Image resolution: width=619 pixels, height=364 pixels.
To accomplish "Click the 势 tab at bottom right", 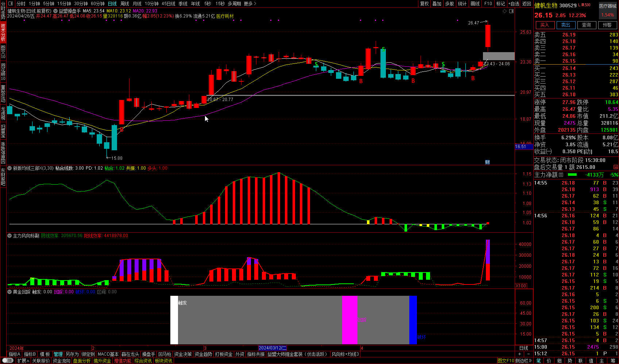I will pyautogui.click(x=570, y=361).
